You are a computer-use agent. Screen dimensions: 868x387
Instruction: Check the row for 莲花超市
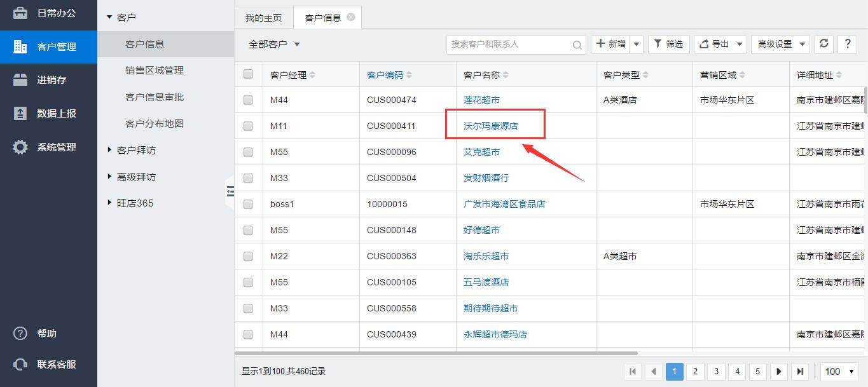[248, 100]
